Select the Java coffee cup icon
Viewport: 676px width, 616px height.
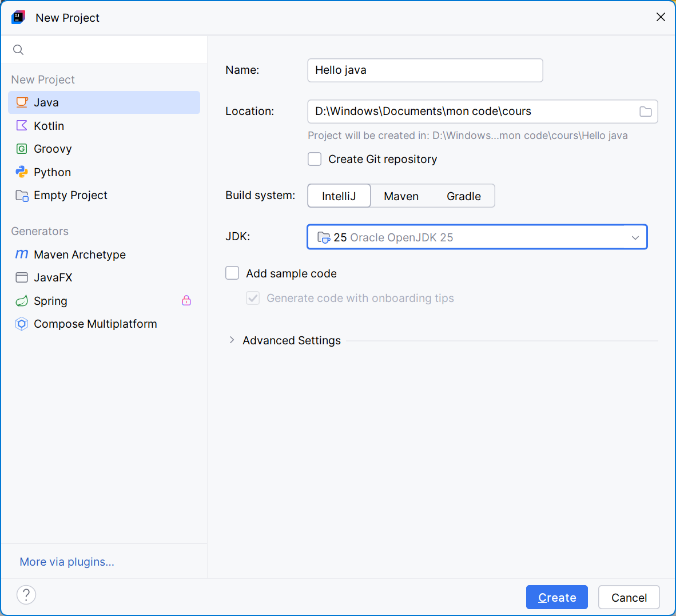tap(22, 102)
